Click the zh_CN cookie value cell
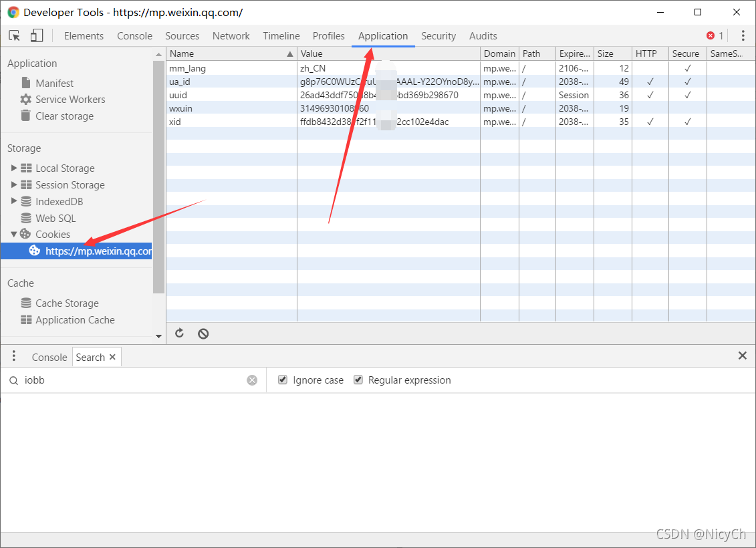Viewport: 756px width, 548px height. (388, 68)
